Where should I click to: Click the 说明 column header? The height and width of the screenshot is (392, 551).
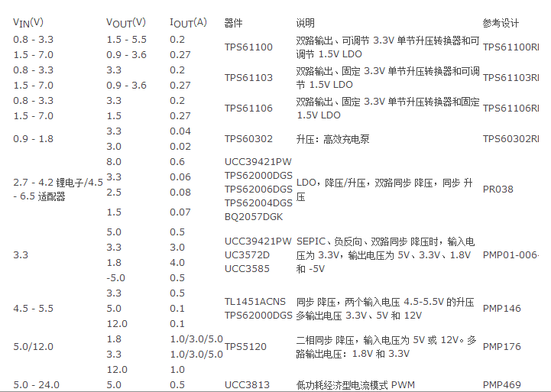pos(306,23)
